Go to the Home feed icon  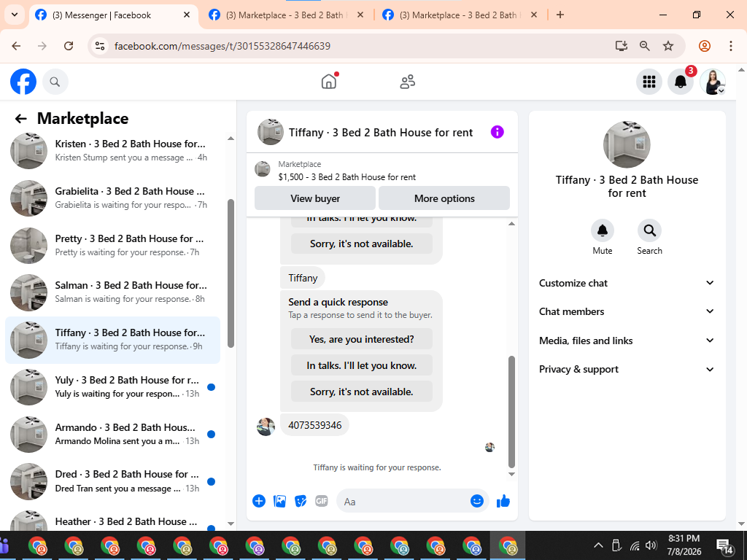point(329,82)
